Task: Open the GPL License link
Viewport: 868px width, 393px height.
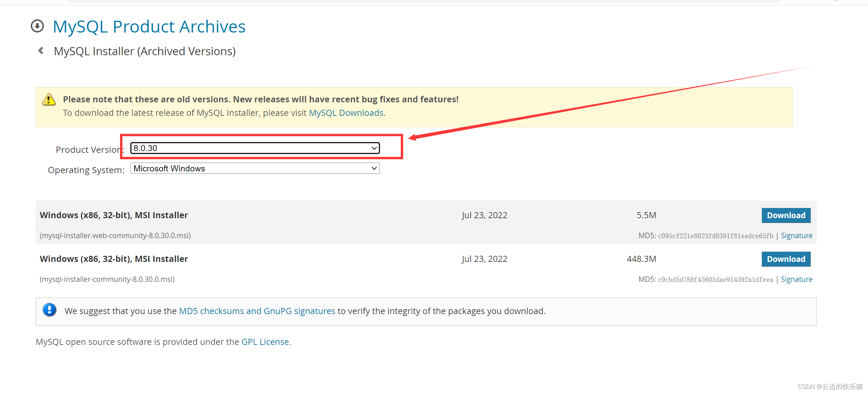Action: (x=265, y=342)
